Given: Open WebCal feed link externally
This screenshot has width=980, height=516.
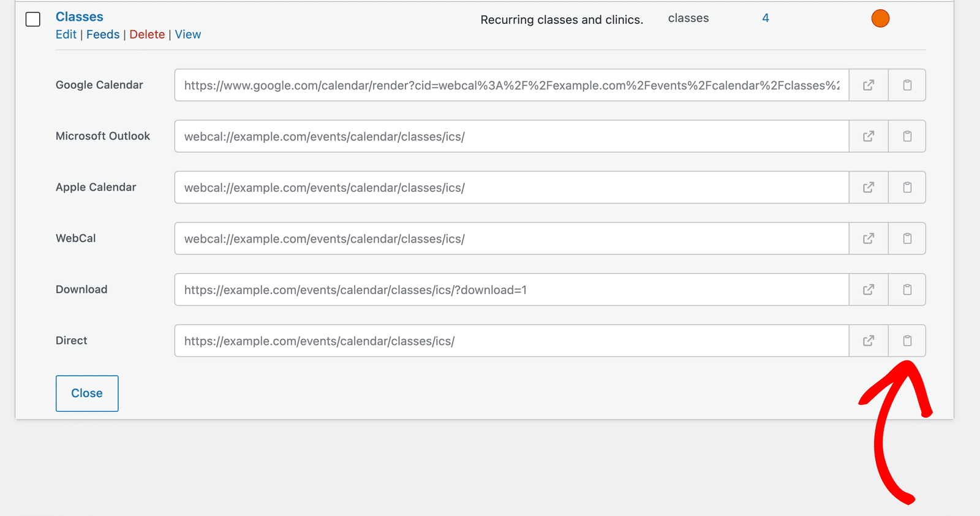Looking at the screenshot, I should coord(869,238).
